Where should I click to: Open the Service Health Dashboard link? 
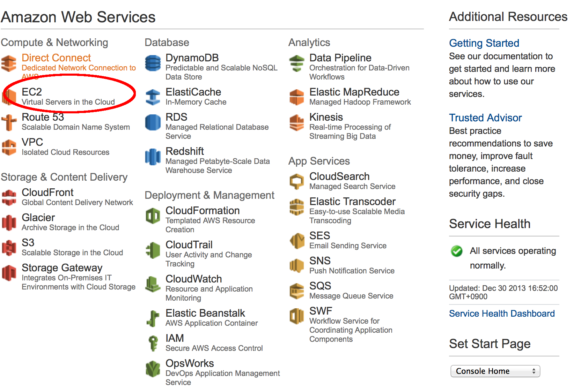click(x=502, y=314)
